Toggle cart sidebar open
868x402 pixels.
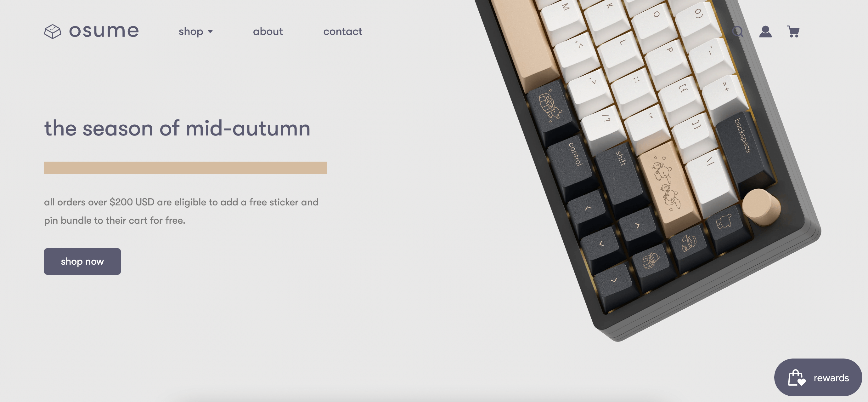pos(793,31)
